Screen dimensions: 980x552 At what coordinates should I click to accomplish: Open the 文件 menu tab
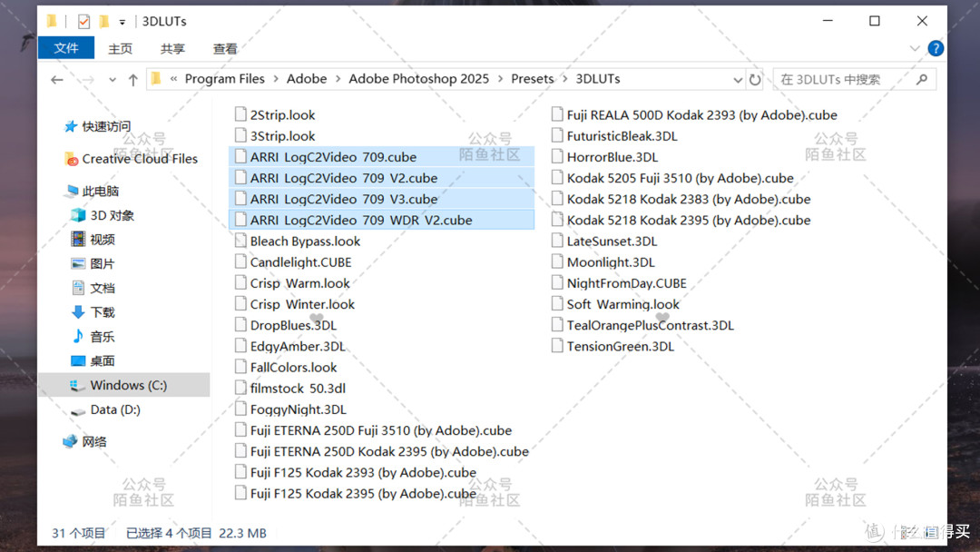coord(65,48)
